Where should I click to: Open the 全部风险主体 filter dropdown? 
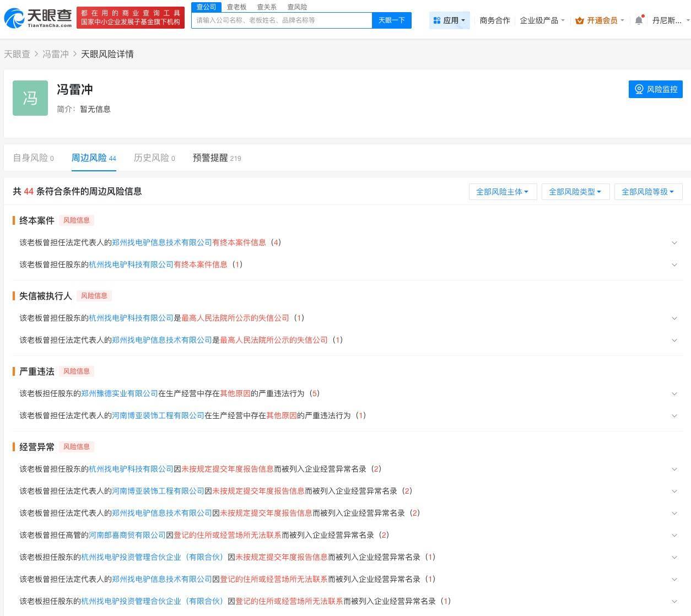click(x=502, y=192)
